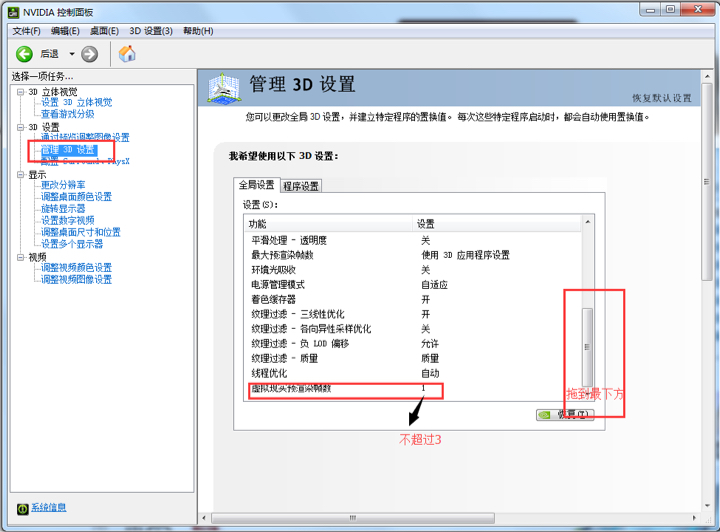This screenshot has height=532, width=720.
Task: Select the 着色缓存器 setting row
Action: tap(413, 299)
